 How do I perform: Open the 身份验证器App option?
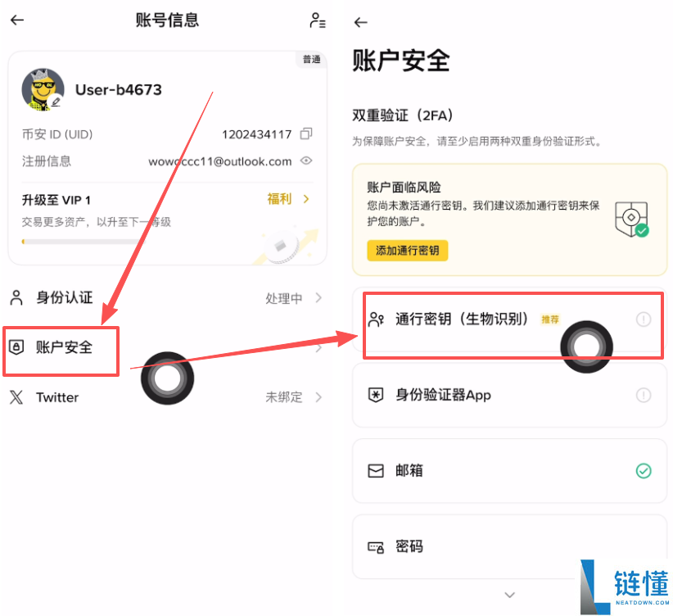coord(509,395)
